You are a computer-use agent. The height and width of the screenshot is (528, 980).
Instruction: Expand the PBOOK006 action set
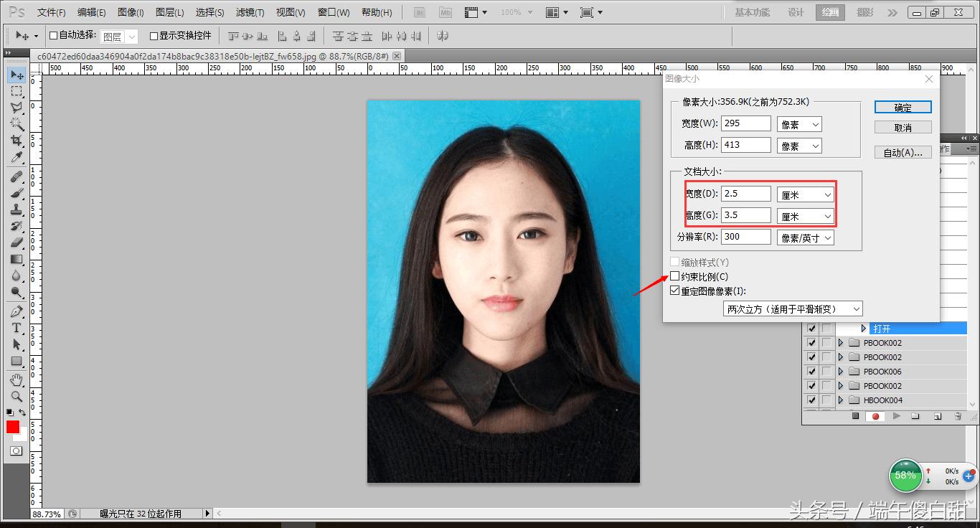pos(839,371)
